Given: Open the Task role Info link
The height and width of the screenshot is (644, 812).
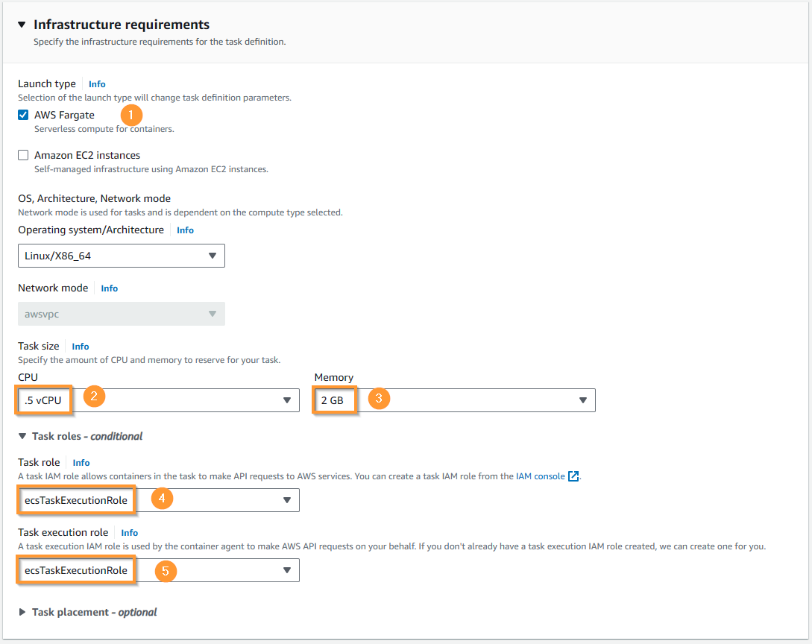Looking at the screenshot, I should (x=81, y=463).
